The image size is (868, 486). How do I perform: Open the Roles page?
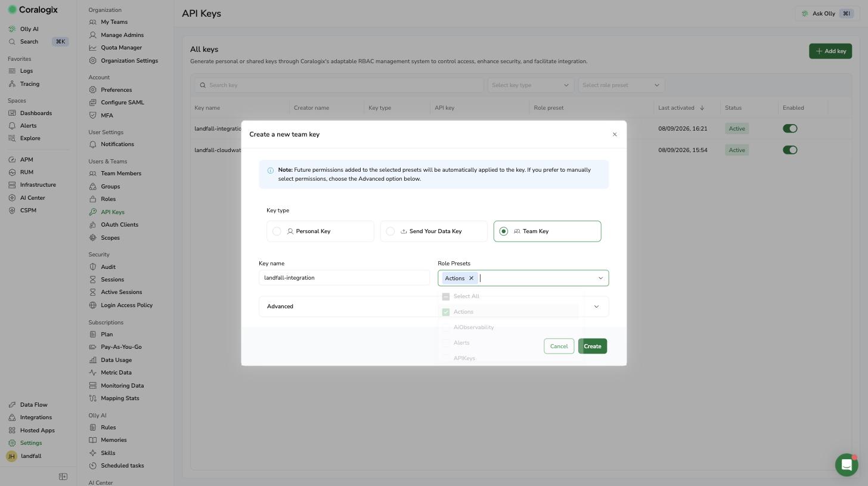103,199
